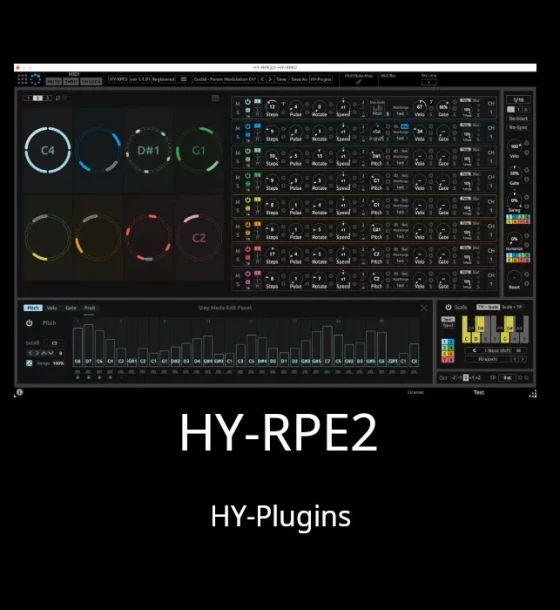
Task: Toggle red track 7 power button
Action: pyautogui.click(x=248, y=249)
